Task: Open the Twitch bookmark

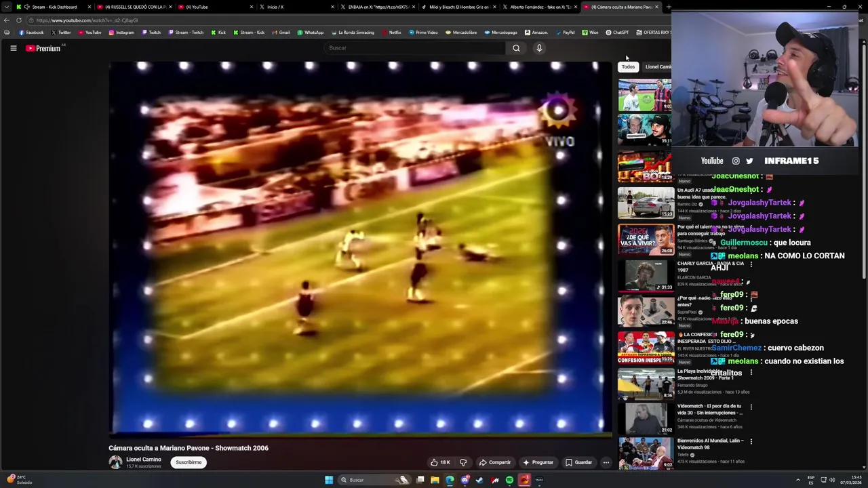Action: point(151,33)
